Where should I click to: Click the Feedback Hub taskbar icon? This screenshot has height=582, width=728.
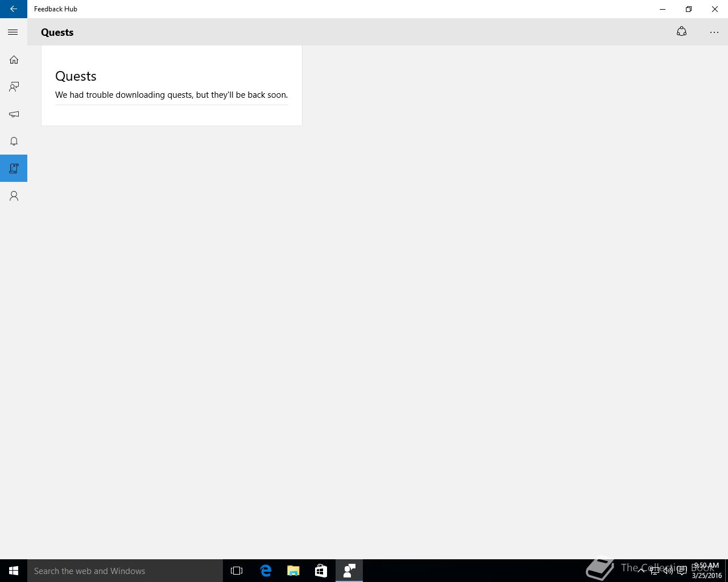349,571
